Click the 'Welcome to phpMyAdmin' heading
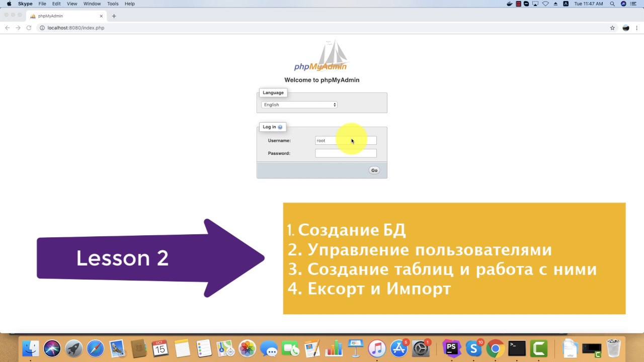 322,80
